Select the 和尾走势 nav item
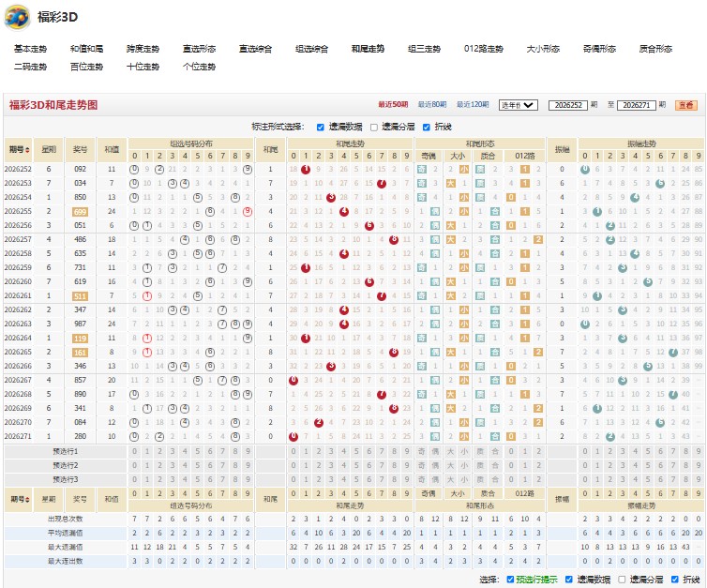 pyautogui.click(x=368, y=49)
